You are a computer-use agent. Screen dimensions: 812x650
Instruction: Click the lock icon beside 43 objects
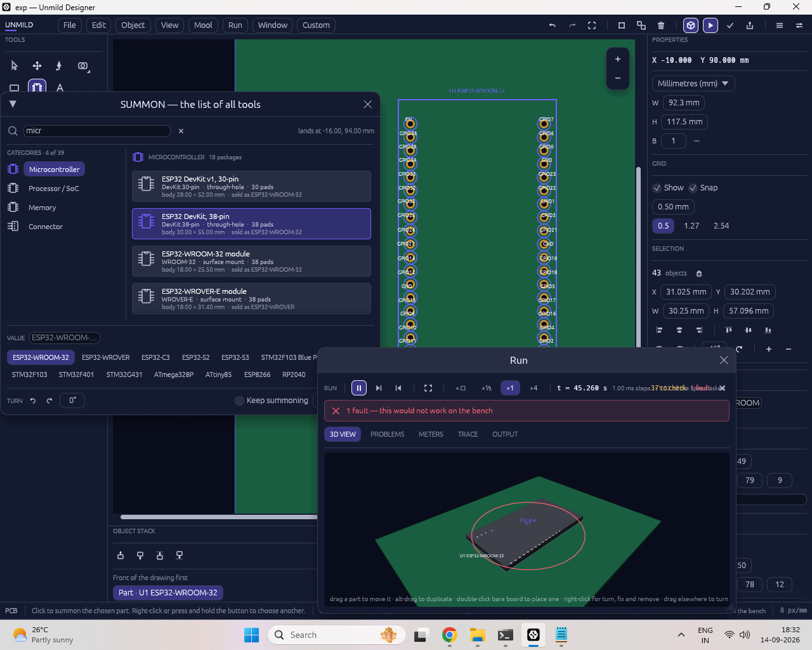[699, 274]
